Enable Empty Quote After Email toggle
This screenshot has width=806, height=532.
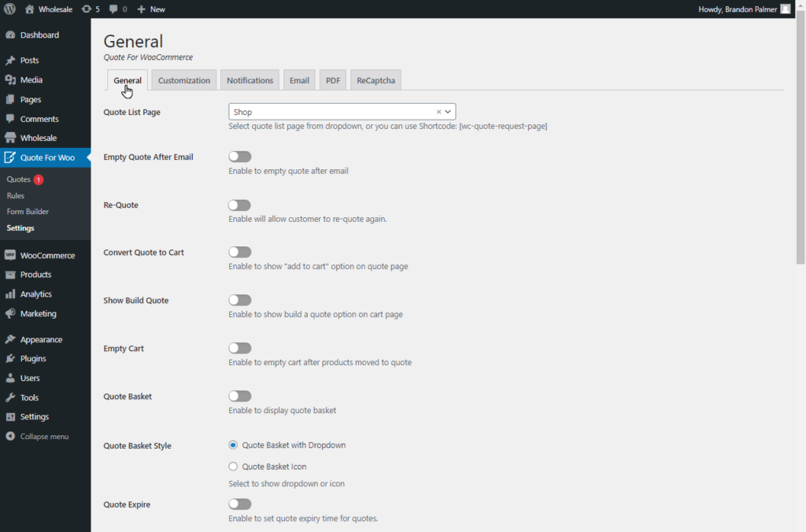[x=239, y=157]
